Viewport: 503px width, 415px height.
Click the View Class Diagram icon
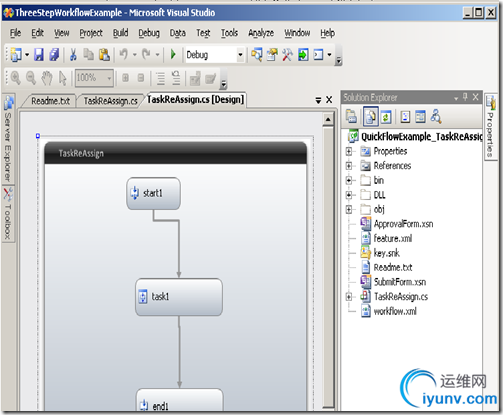click(436, 117)
